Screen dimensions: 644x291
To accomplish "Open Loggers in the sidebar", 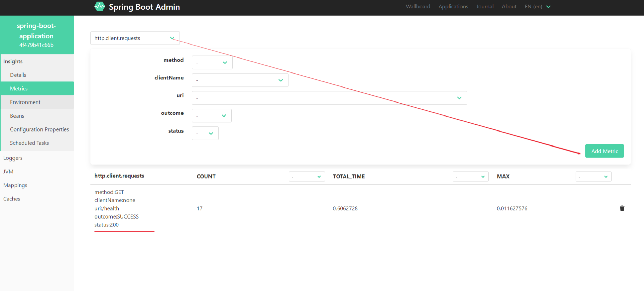I will pyautogui.click(x=37, y=158).
